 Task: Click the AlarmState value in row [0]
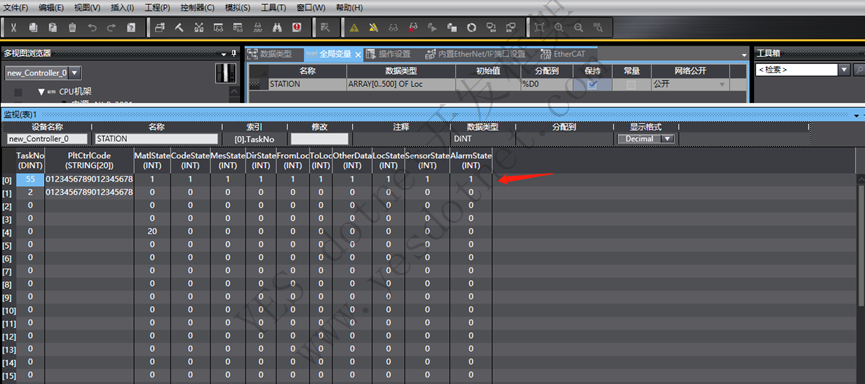pyautogui.click(x=471, y=179)
